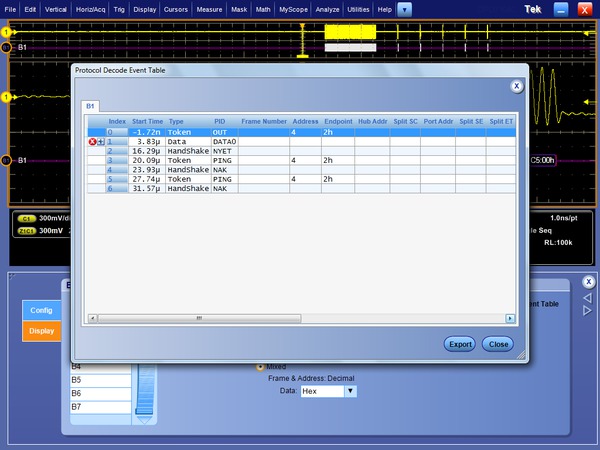Click the right-pointing triangle in side panel

[x=587, y=310]
